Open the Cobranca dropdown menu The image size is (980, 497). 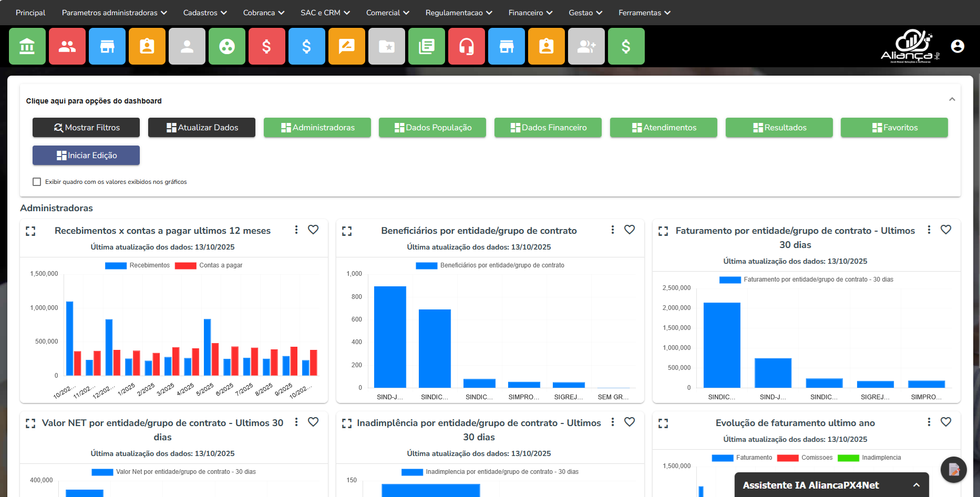click(x=264, y=13)
